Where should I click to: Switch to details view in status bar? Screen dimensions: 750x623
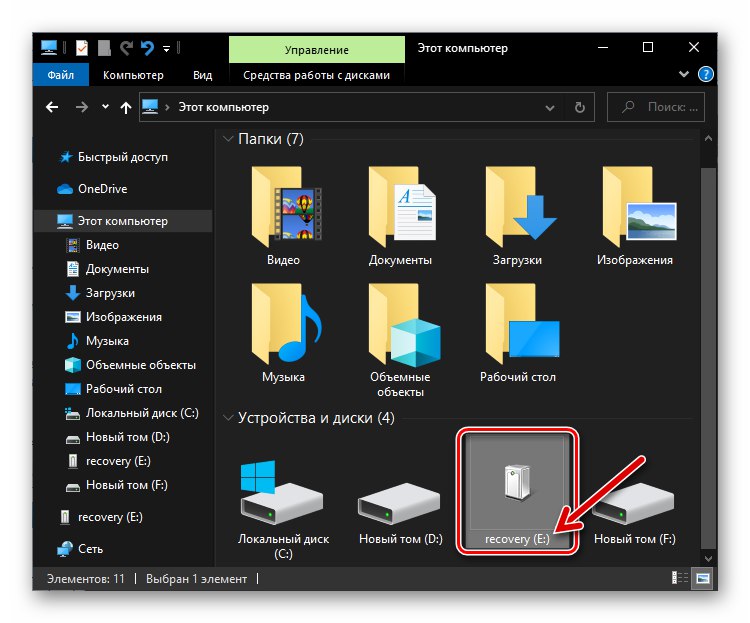click(680, 578)
